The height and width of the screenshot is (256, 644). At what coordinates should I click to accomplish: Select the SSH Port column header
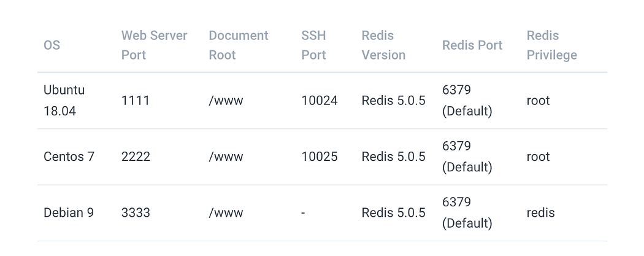pyautogui.click(x=314, y=45)
